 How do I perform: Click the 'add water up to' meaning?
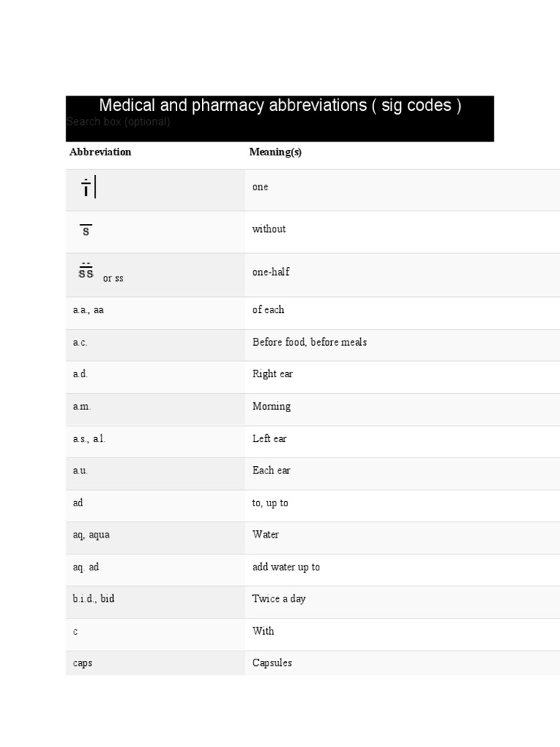286,567
